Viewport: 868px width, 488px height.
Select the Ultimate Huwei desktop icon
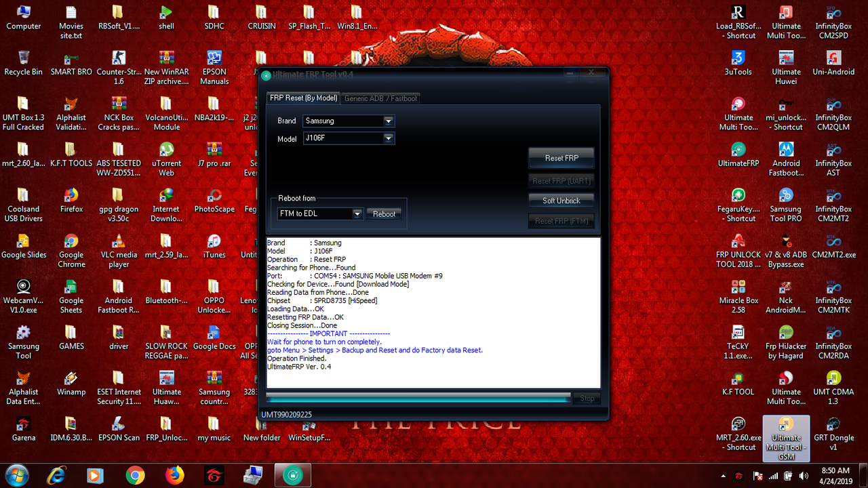786,68
